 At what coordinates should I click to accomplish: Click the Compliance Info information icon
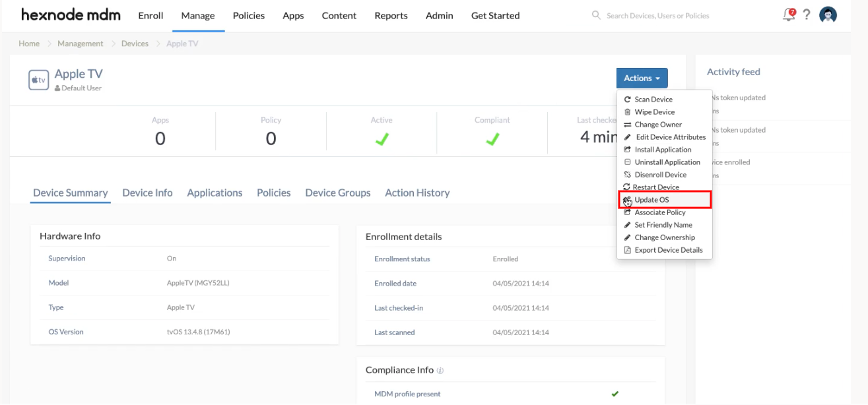[440, 371]
